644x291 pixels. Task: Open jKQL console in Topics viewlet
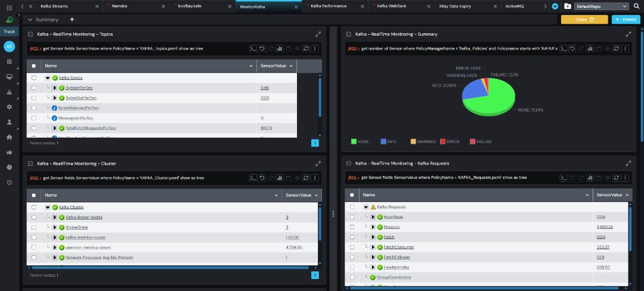(x=253, y=49)
